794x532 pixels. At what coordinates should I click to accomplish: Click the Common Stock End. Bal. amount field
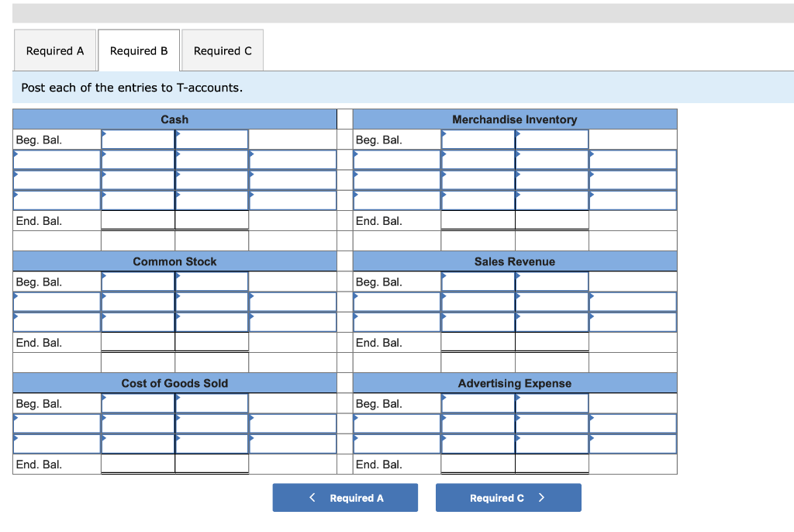click(x=212, y=342)
